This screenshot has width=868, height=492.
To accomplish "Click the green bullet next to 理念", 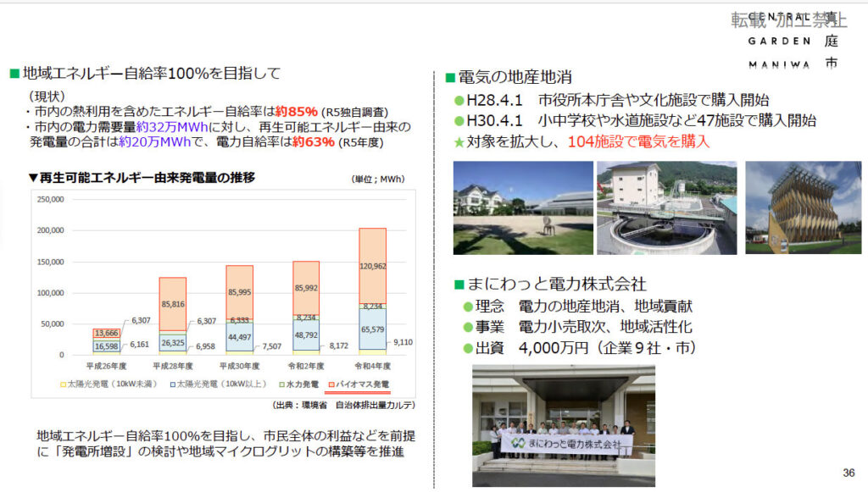I will (467, 307).
